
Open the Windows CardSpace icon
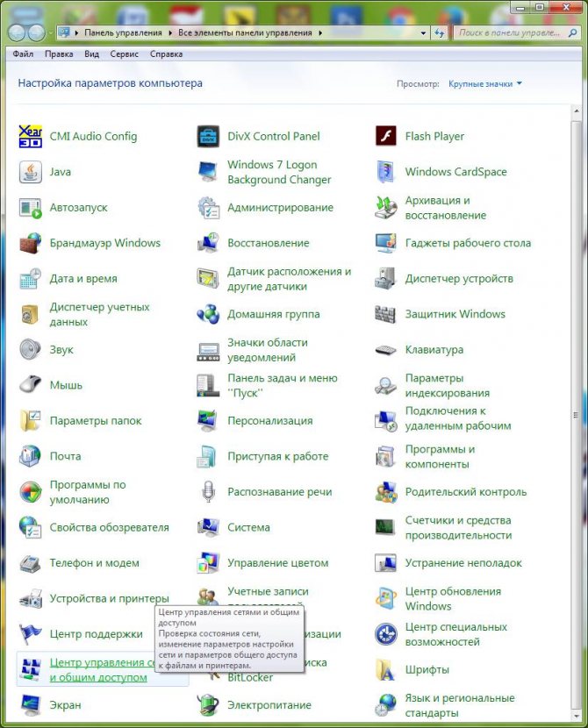[385, 172]
